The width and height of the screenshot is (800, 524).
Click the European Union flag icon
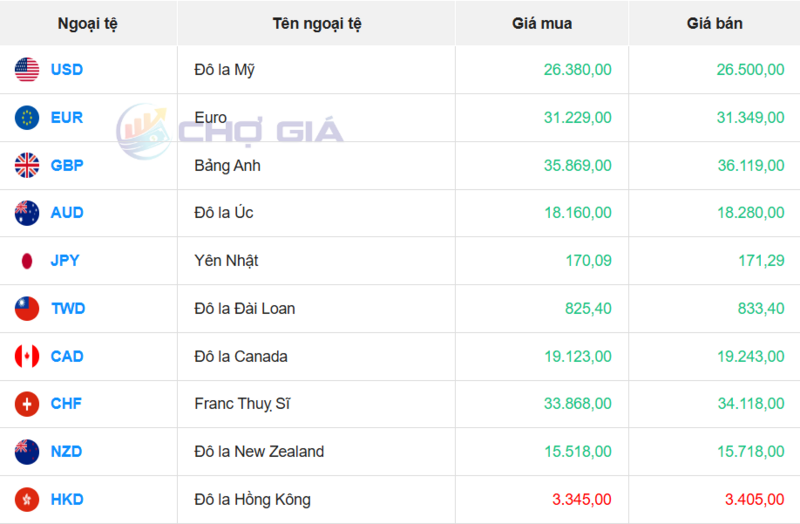[27, 118]
